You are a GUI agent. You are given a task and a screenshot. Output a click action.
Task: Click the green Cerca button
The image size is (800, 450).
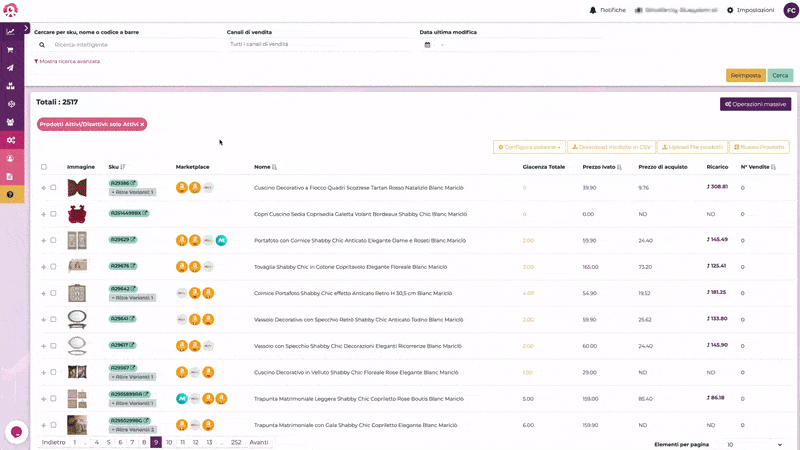780,75
